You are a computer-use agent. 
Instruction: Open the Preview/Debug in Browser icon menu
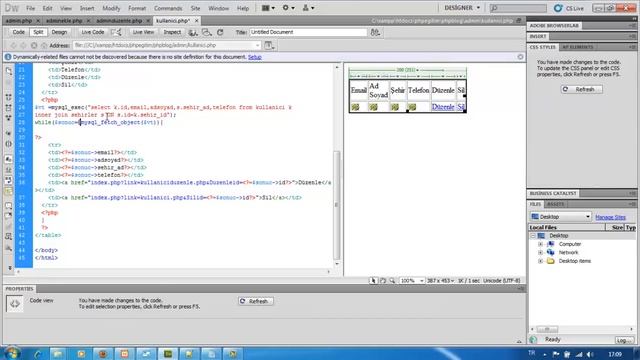click(x=207, y=32)
